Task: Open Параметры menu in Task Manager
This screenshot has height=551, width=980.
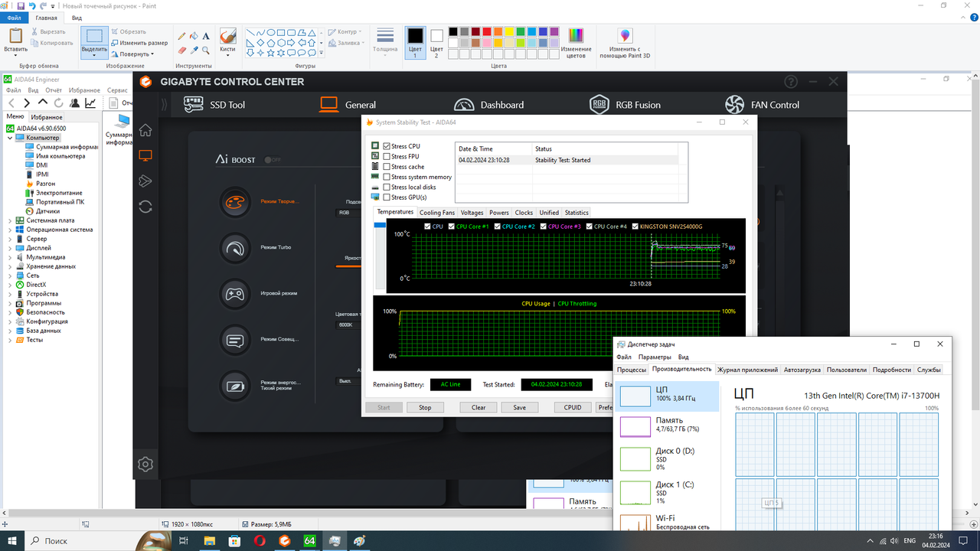Action: pos(655,357)
